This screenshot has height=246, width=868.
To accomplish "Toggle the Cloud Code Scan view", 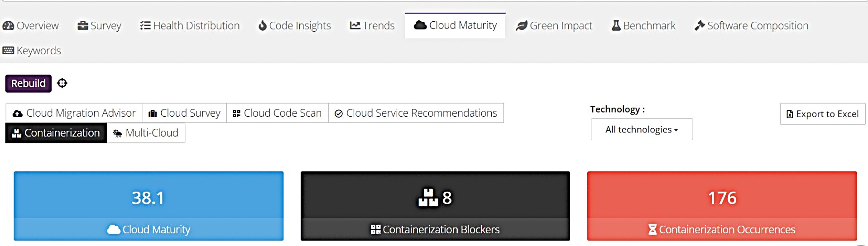I will pyautogui.click(x=277, y=113).
